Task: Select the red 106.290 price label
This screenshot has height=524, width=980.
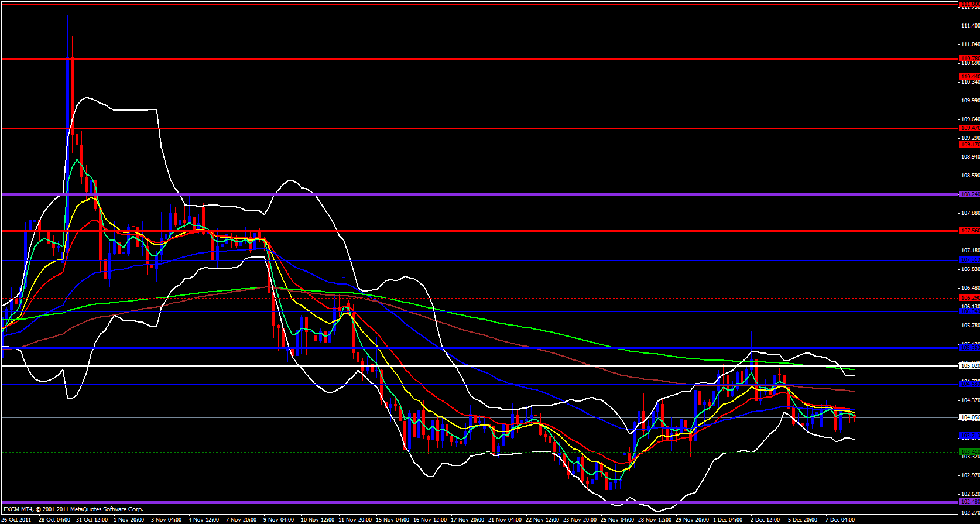Action: [x=969, y=298]
